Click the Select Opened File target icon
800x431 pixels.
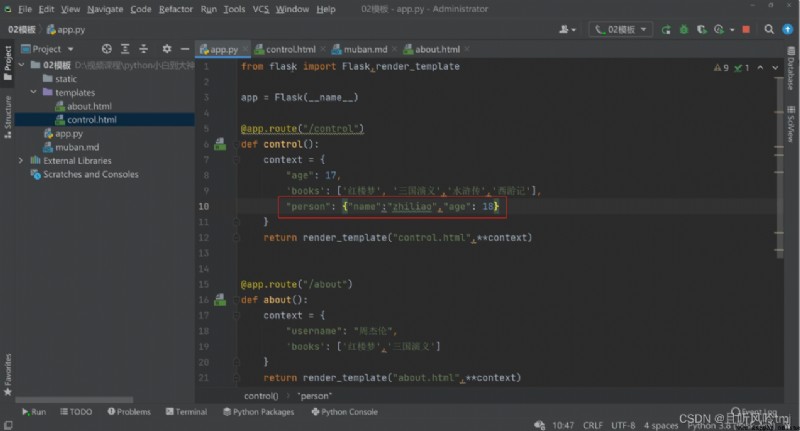[107, 49]
